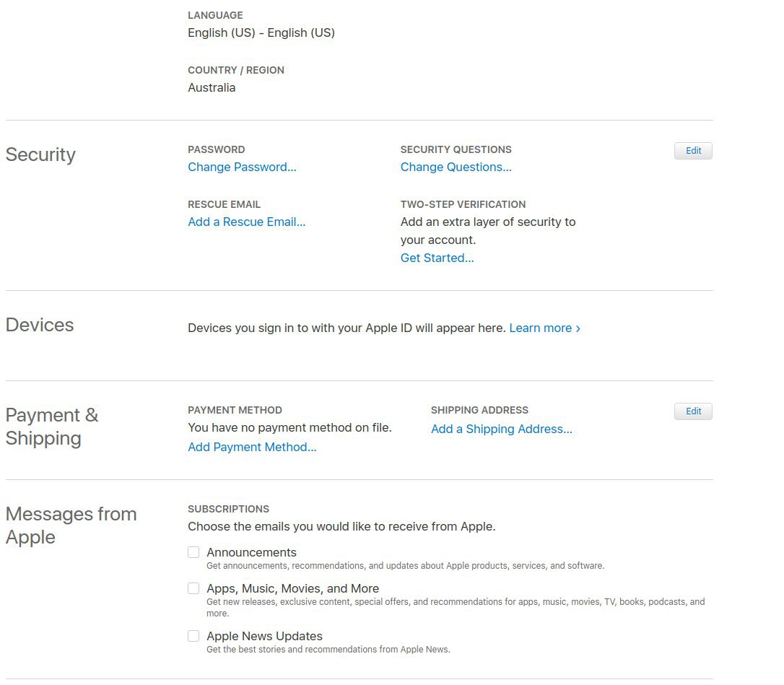The height and width of the screenshot is (685, 784).
Task: Click the Edit button in Security section
Action: (x=693, y=151)
